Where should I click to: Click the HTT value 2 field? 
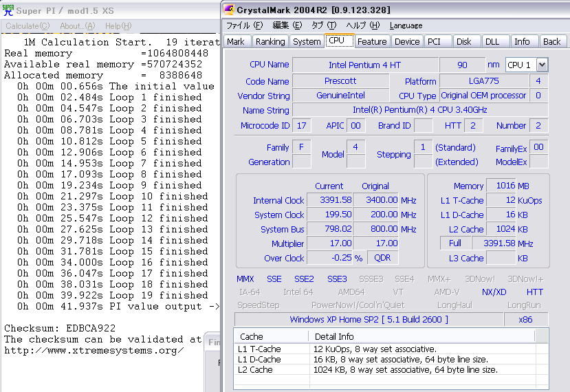tap(473, 125)
